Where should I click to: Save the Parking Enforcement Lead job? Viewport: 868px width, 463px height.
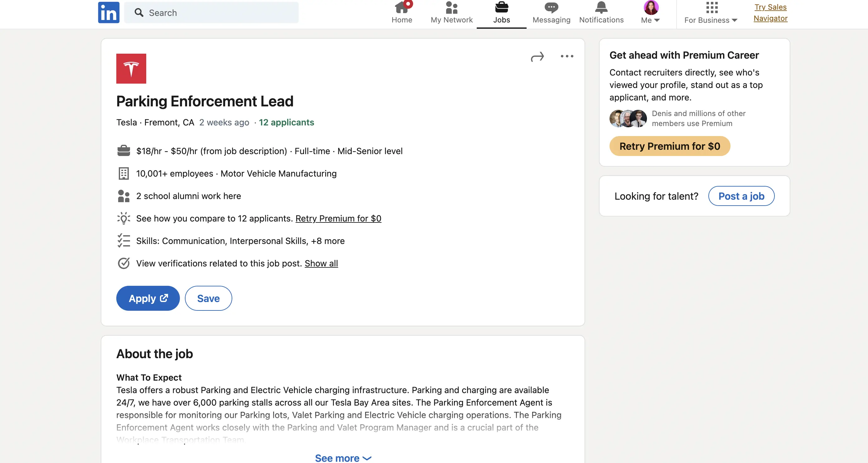click(208, 299)
